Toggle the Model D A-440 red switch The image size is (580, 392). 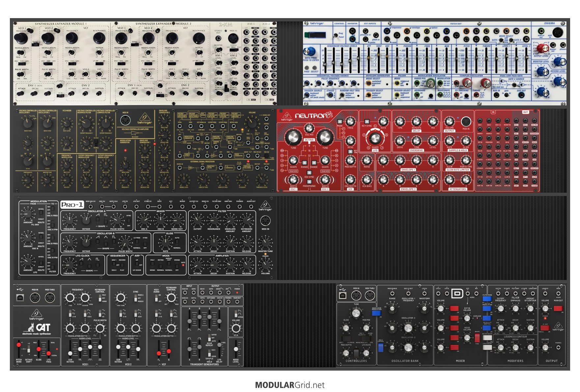545,328
